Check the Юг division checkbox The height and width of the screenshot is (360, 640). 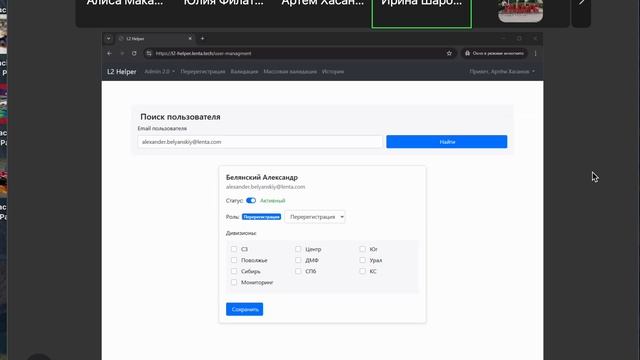coord(362,249)
